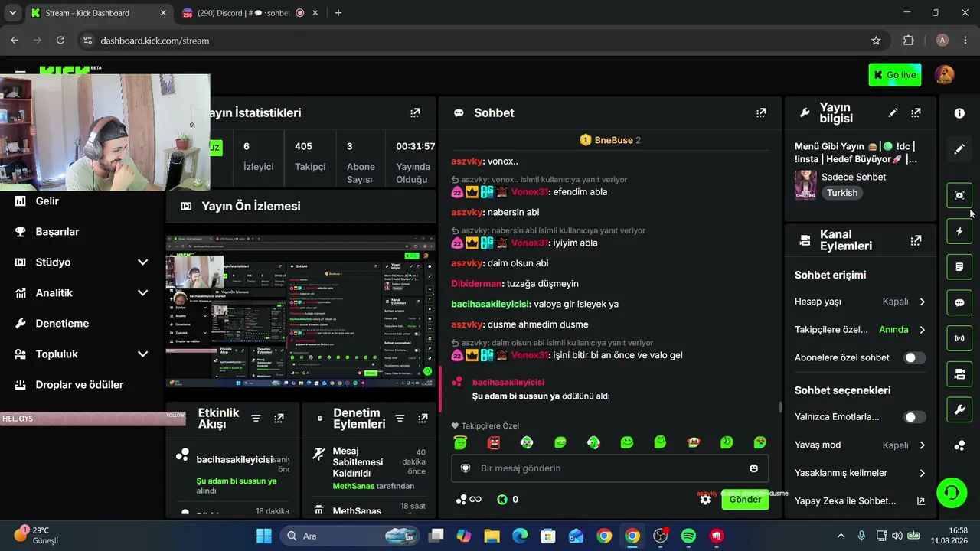Toggle the broadcast signal icon in the rail

coord(959,338)
